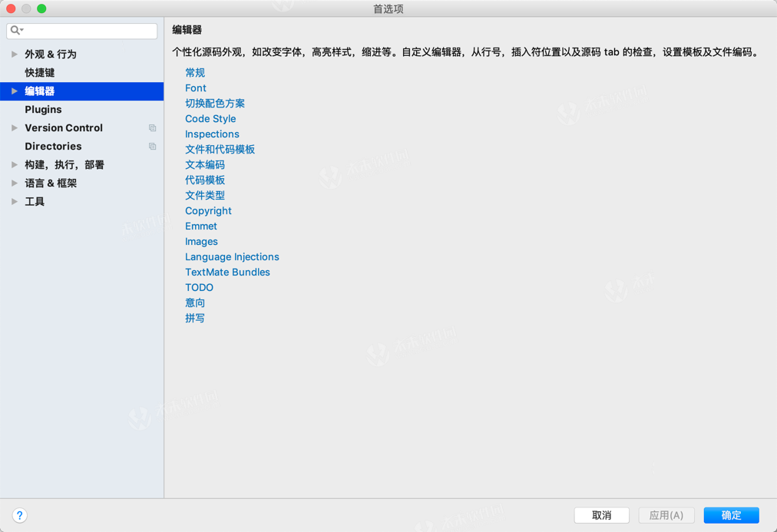The image size is (777, 532).
Task: Open the Inspections link
Action: [212, 134]
